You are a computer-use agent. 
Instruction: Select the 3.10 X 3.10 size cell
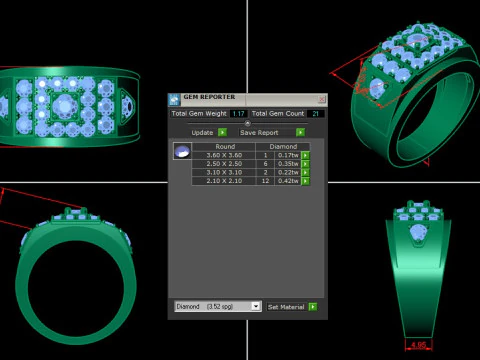coord(224,172)
